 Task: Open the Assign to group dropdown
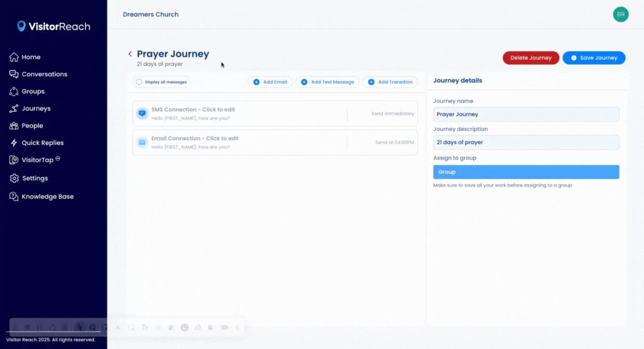(525, 172)
